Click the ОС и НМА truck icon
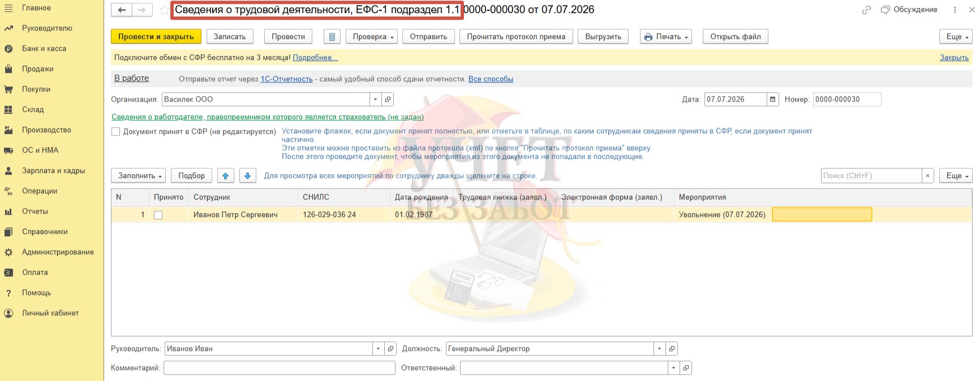 click(x=8, y=150)
